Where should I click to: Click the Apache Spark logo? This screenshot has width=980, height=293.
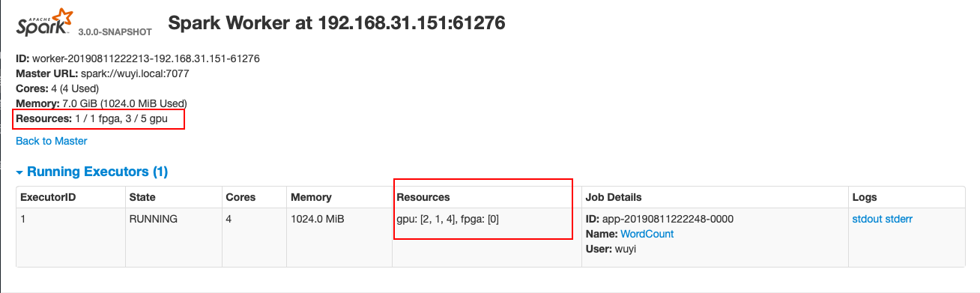(x=45, y=23)
